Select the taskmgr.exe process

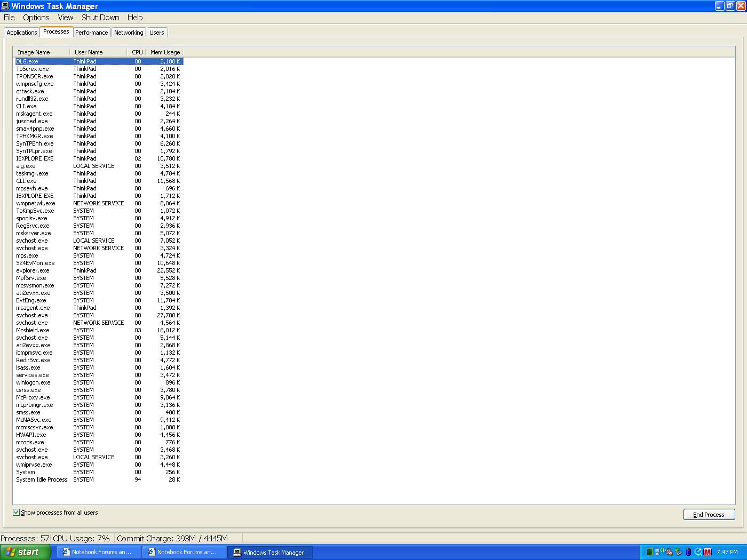tap(99, 173)
